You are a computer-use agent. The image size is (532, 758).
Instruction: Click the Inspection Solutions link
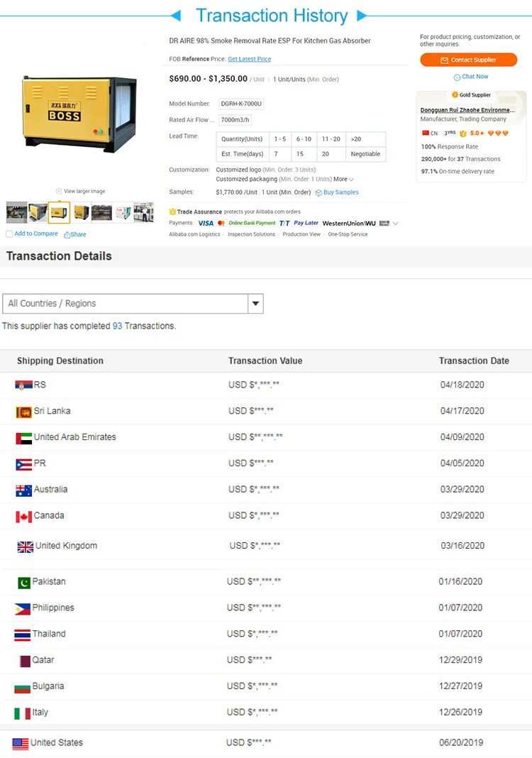tap(251, 234)
